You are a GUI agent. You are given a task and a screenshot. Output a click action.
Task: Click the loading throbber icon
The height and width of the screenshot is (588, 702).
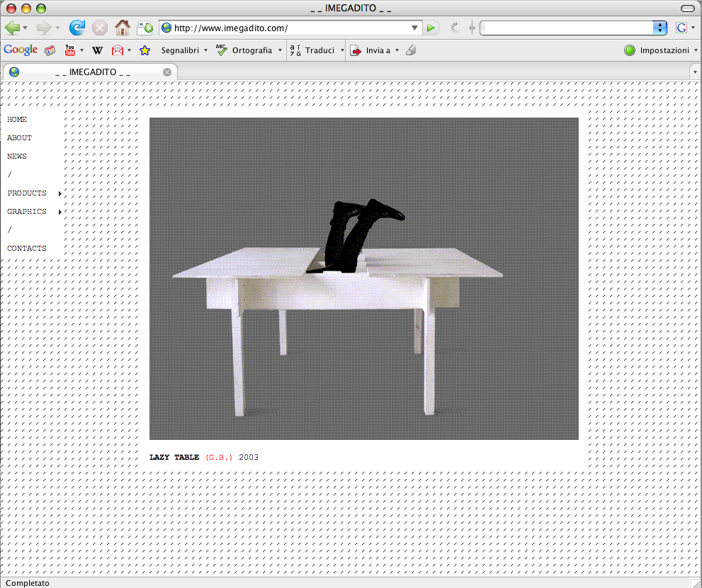455,28
